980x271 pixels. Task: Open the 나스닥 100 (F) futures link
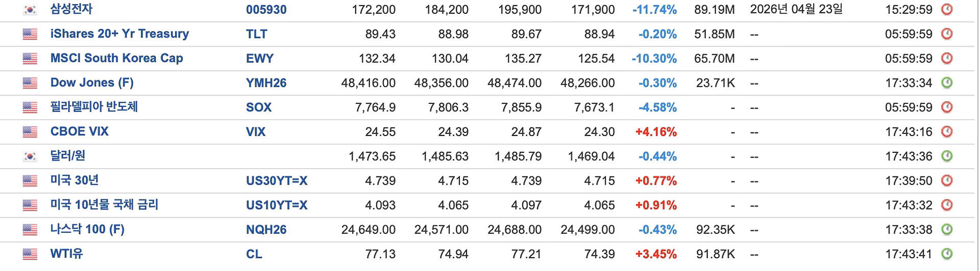click(87, 229)
